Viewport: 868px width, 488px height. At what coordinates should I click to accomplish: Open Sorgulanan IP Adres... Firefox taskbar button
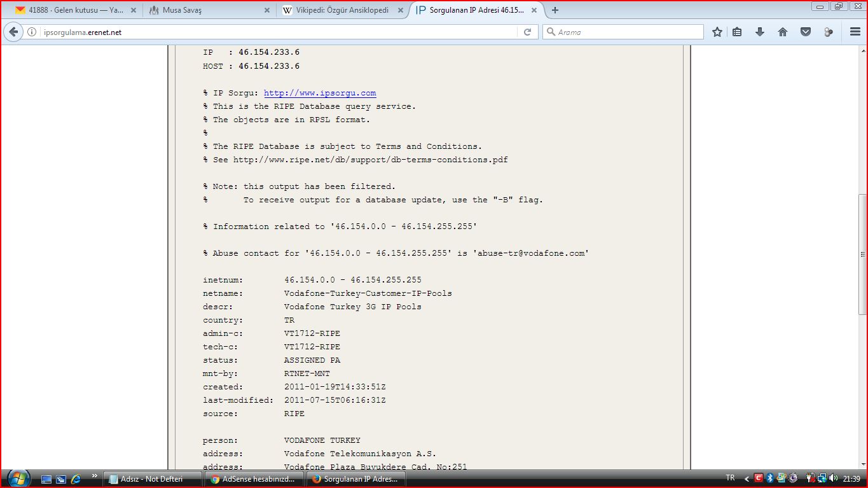coord(356,478)
